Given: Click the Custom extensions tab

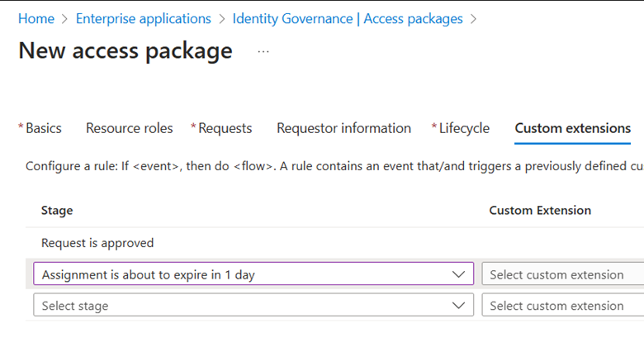Looking at the screenshot, I should pyautogui.click(x=572, y=128).
